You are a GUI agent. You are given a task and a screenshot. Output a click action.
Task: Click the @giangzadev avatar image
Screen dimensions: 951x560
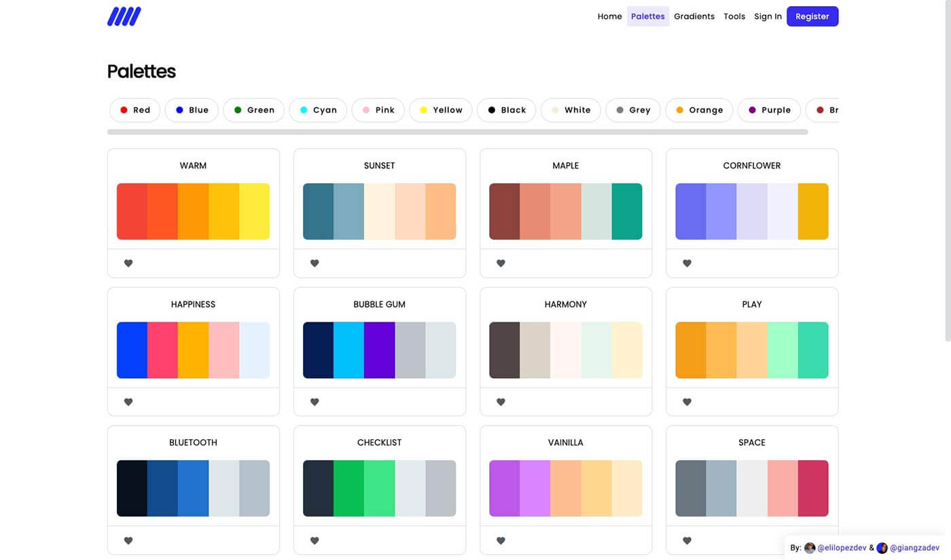pos(882,548)
